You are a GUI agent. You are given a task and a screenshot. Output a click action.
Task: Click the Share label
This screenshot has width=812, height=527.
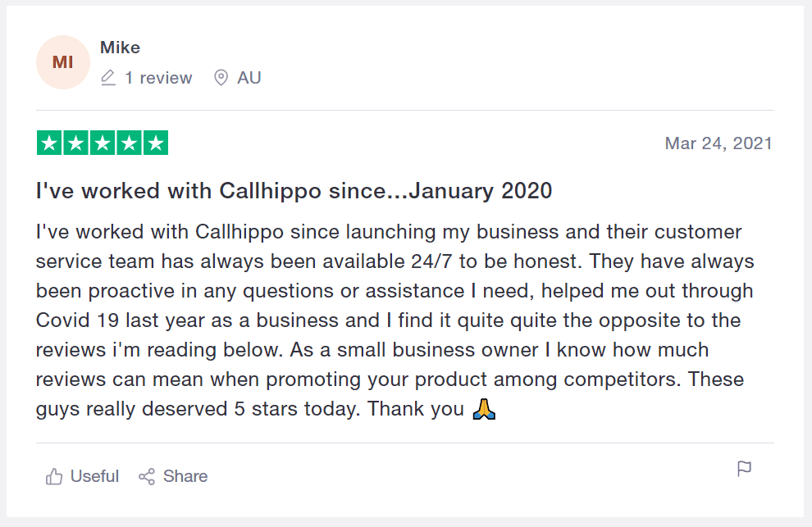point(185,476)
